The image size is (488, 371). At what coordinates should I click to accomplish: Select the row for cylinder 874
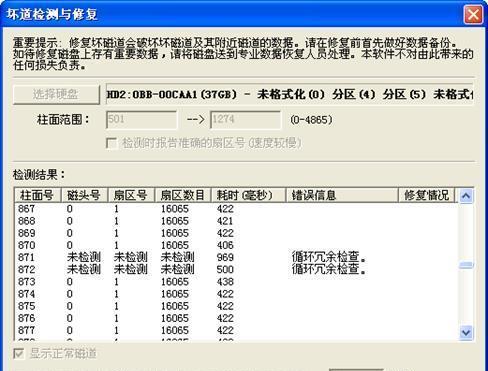(236, 294)
